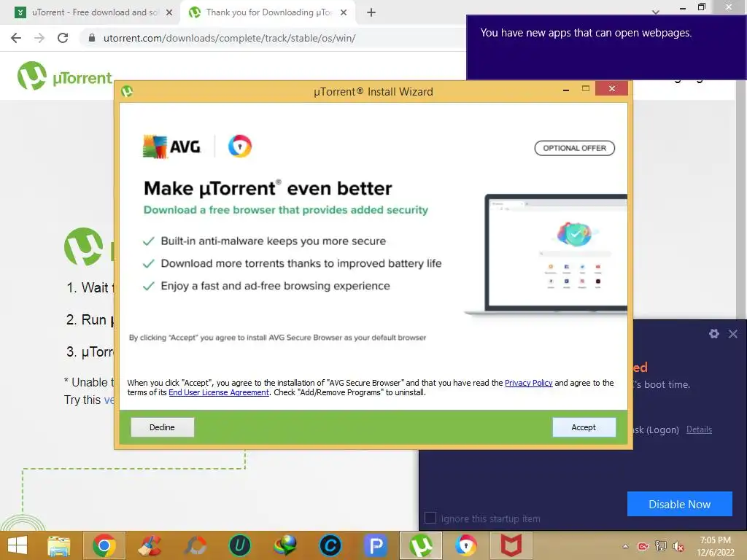Show hidden system tray icons
The image size is (747, 560).
(x=625, y=546)
